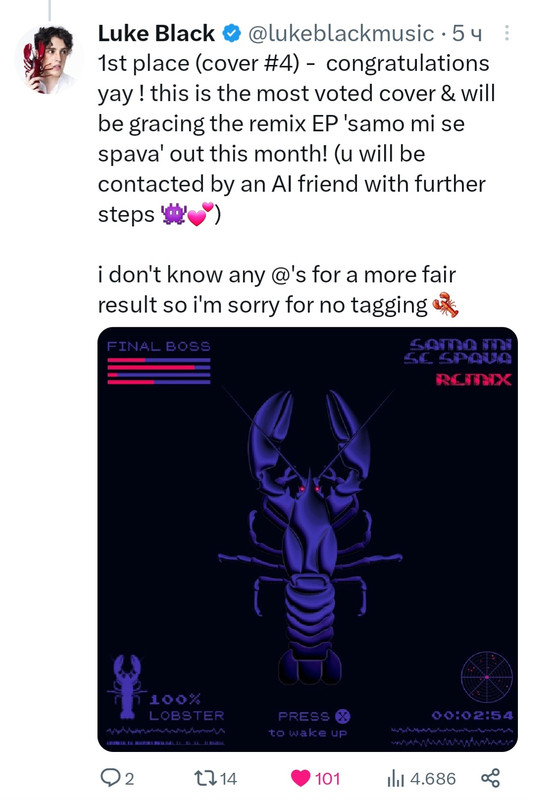Open Luke Black's profile avatar
This screenshot has height=800, width=533.
click(x=48, y=60)
